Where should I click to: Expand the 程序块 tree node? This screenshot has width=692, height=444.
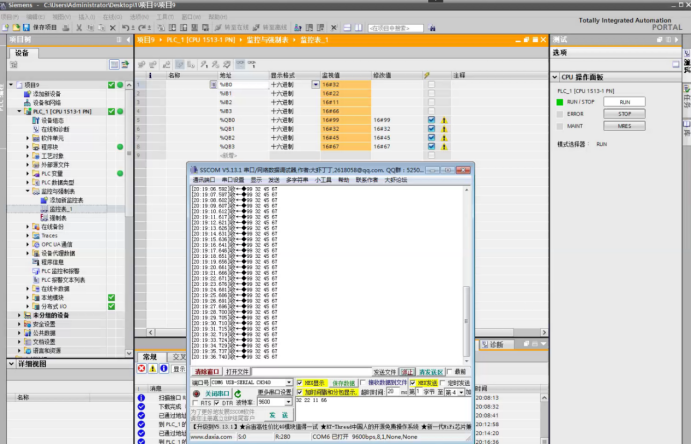tap(28, 147)
